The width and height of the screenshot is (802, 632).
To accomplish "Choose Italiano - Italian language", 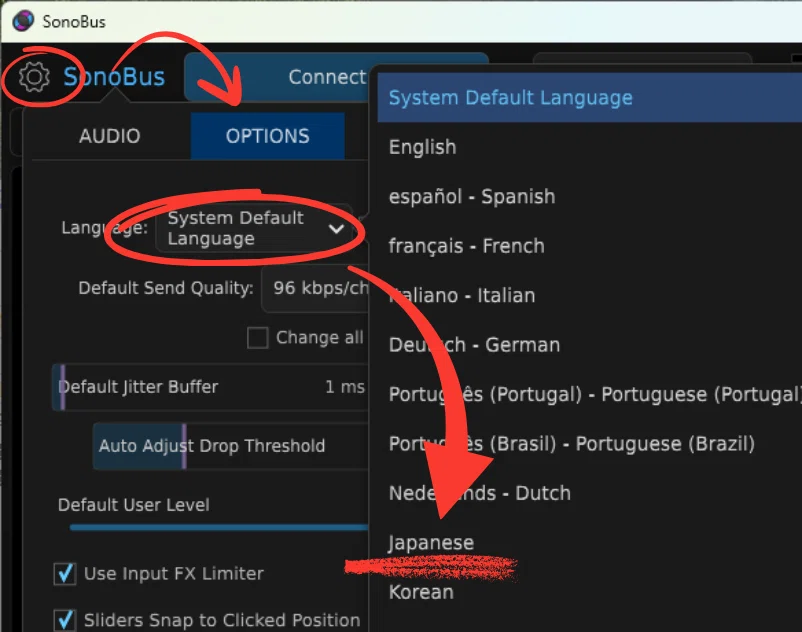I will click(x=589, y=296).
